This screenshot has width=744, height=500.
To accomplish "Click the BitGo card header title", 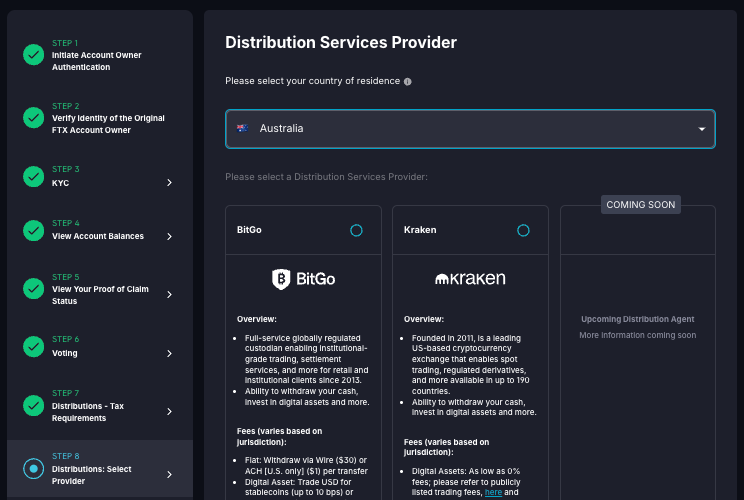I will (x=249, y=230).
